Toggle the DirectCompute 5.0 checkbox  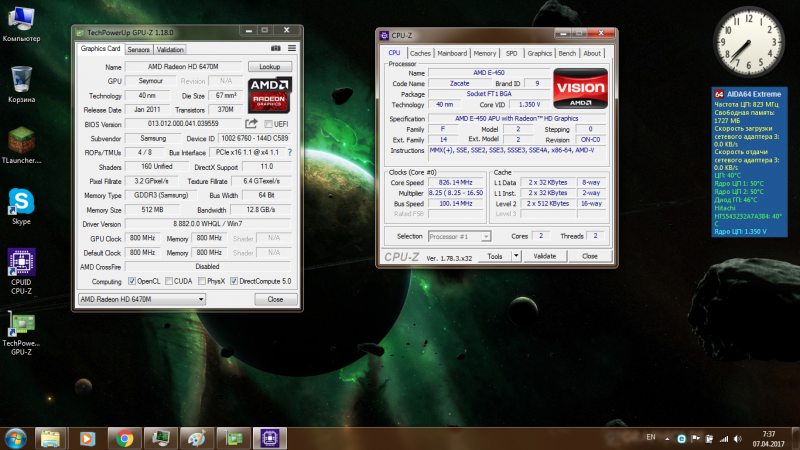click(234, 281)
